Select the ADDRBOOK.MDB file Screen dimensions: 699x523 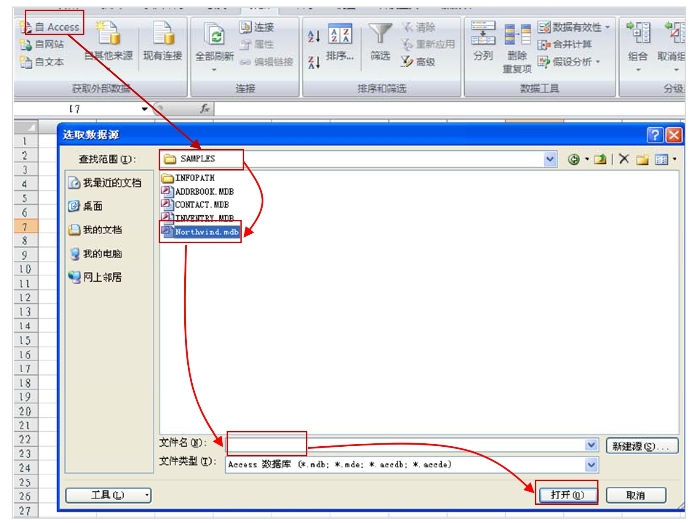pos(197,191)
